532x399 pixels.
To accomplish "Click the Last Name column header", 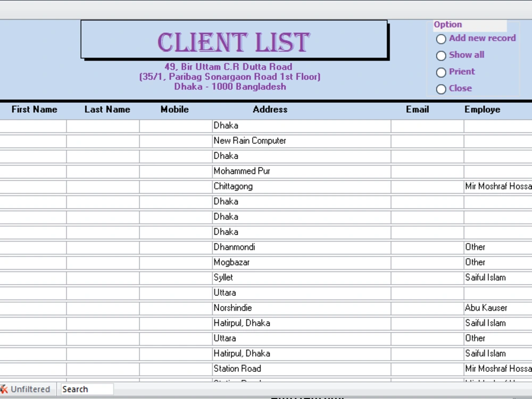I will [107, 109].
